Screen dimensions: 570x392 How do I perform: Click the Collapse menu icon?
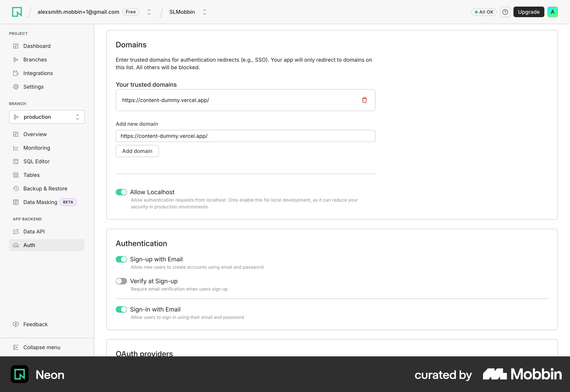click(16, 347)
